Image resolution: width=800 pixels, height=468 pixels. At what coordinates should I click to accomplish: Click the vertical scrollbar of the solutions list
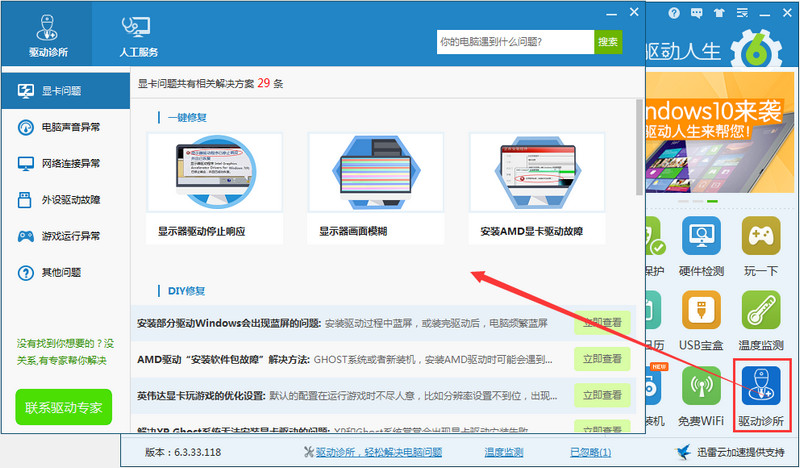pos(639,147)
